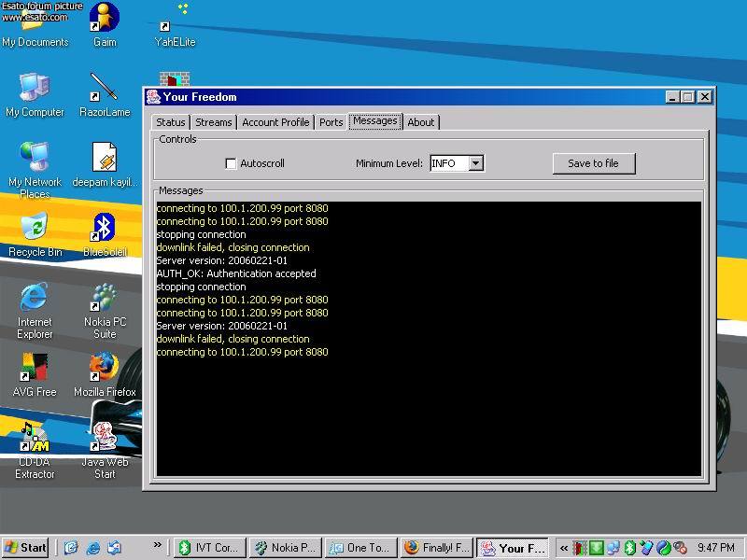This screenshot has height=560, width=747.
Task: Click the network computers tray icon
Action: click(613, 548)
